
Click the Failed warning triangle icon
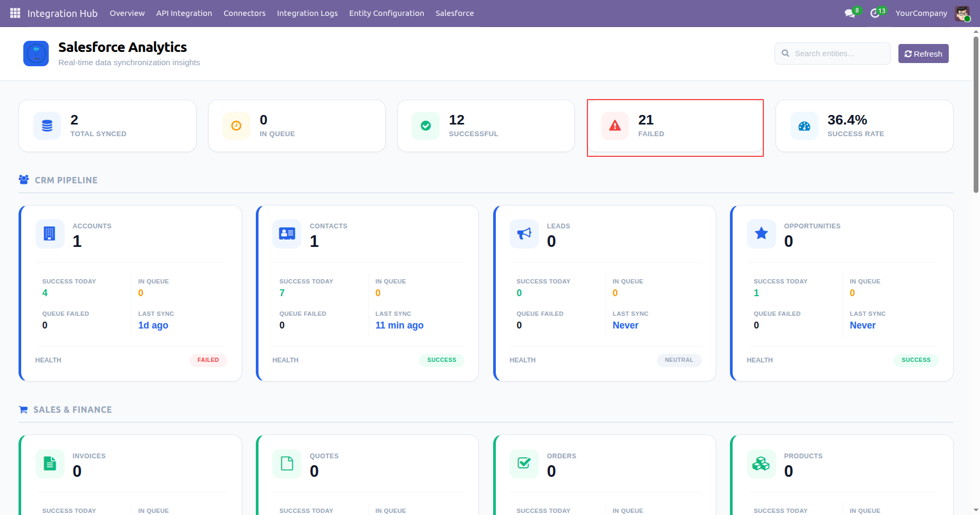tap(615, 126)
